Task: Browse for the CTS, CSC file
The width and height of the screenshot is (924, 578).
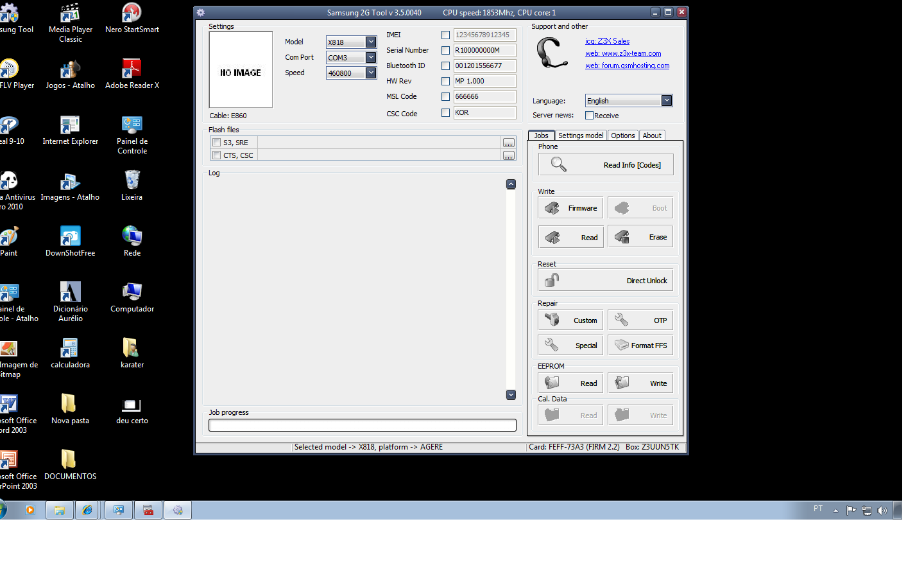Action: point(509,155)
